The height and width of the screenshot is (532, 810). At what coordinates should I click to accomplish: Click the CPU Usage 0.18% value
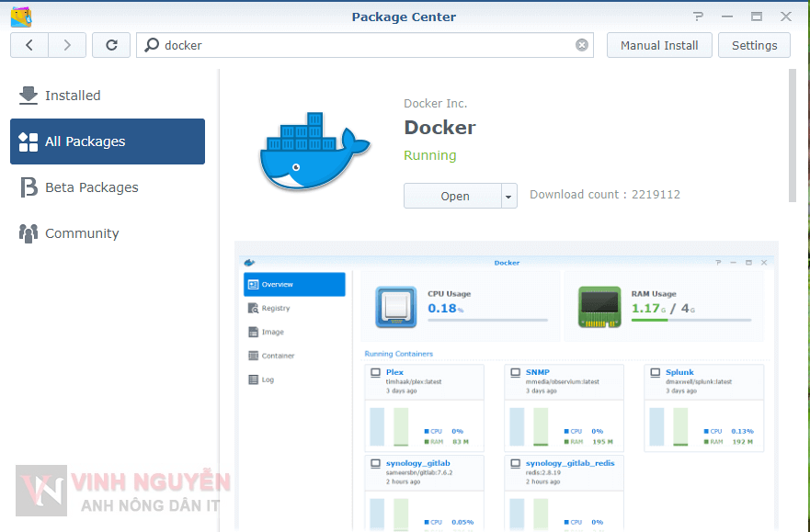coord(445,309)
